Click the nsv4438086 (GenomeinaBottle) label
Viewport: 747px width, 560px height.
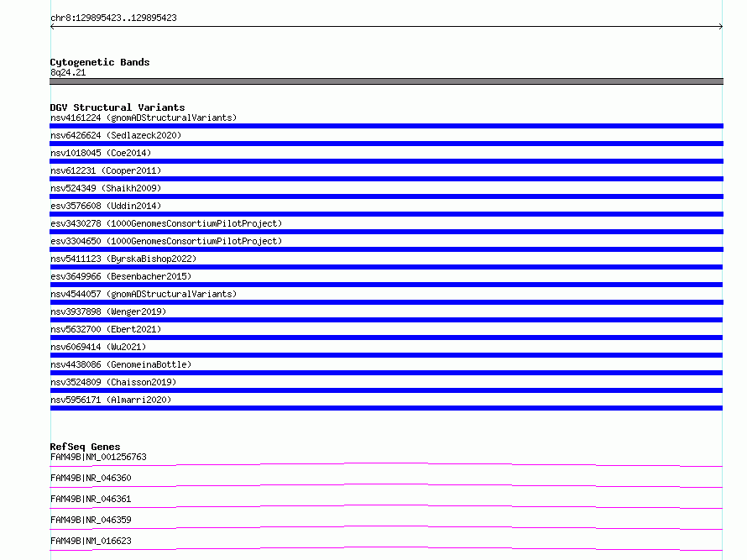pos(121,364)
